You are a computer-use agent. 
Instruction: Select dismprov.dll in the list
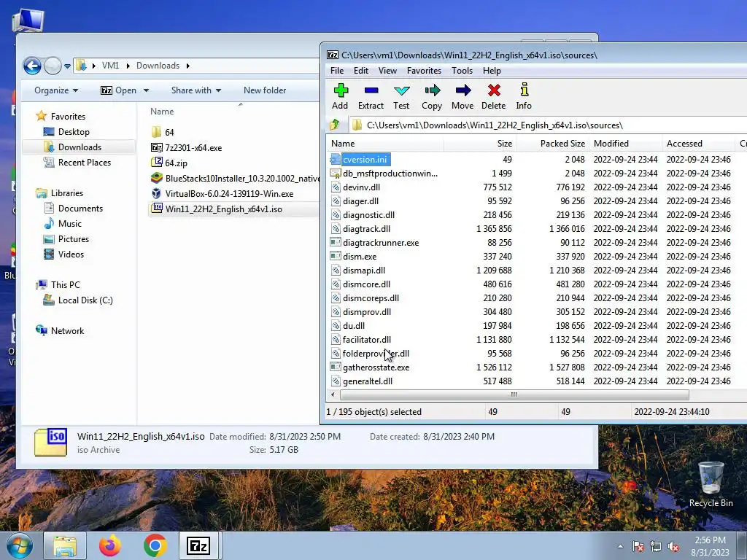(367, 312)
